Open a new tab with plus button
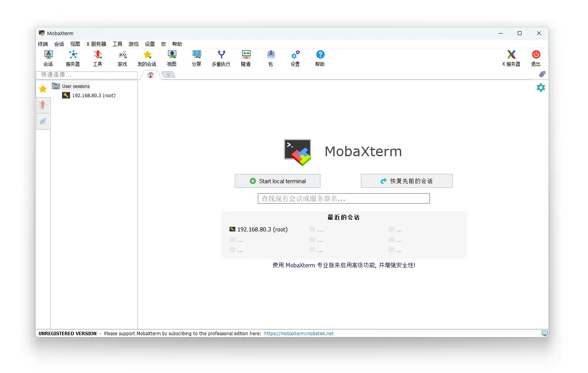The width and height of the screenshot is (588, 373). [x=168, y=75]
